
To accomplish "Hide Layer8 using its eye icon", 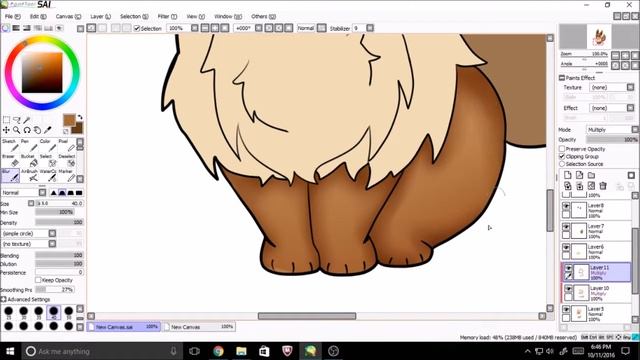I will pos(566,206).
